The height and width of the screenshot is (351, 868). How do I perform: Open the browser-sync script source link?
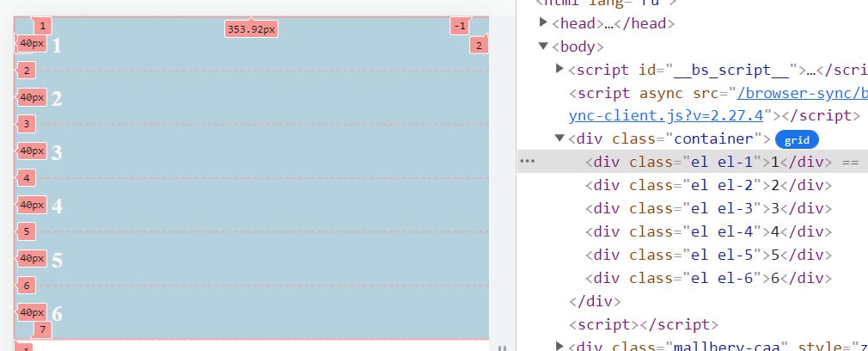[x=718, y=104]
